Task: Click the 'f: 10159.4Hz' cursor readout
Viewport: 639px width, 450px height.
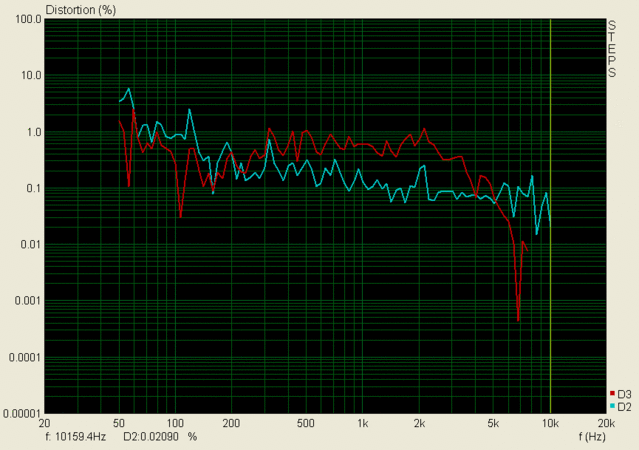Action: 75,437
